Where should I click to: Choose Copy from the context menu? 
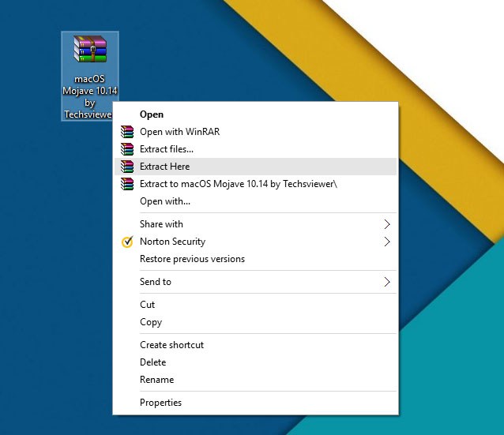pyautogui.click(x=255, y=322)
